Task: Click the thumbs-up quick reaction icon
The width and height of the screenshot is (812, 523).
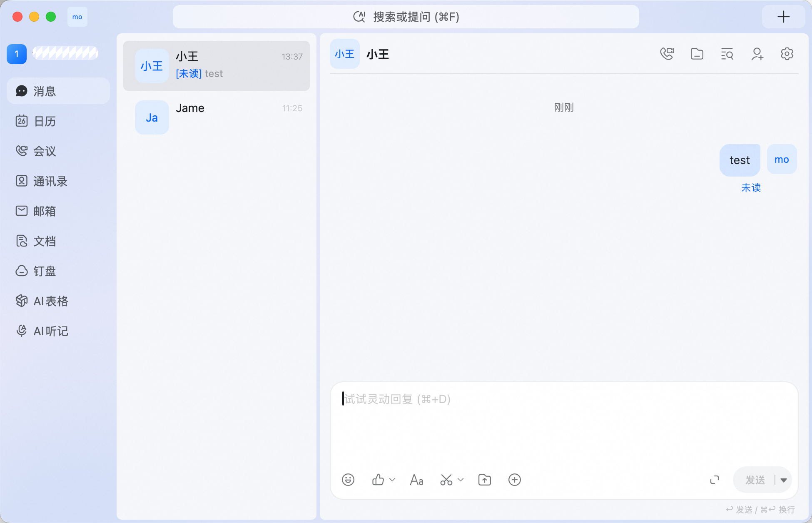Action: (378, 480)
